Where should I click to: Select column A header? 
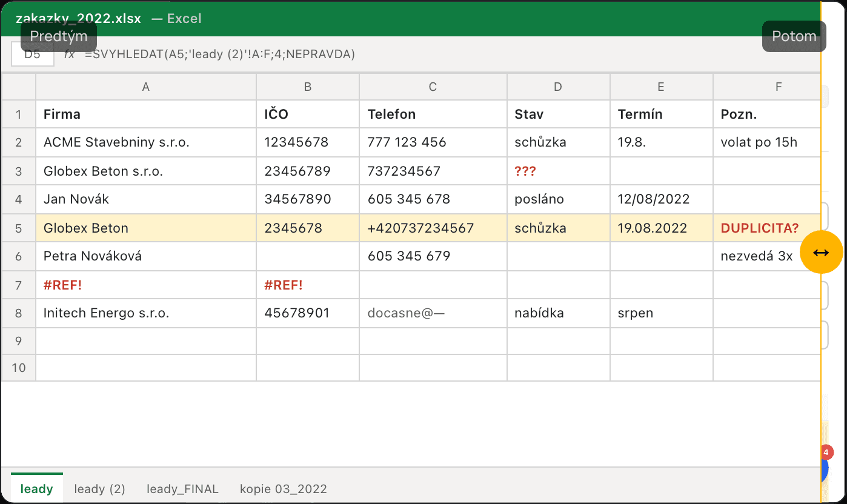(146, 87)
